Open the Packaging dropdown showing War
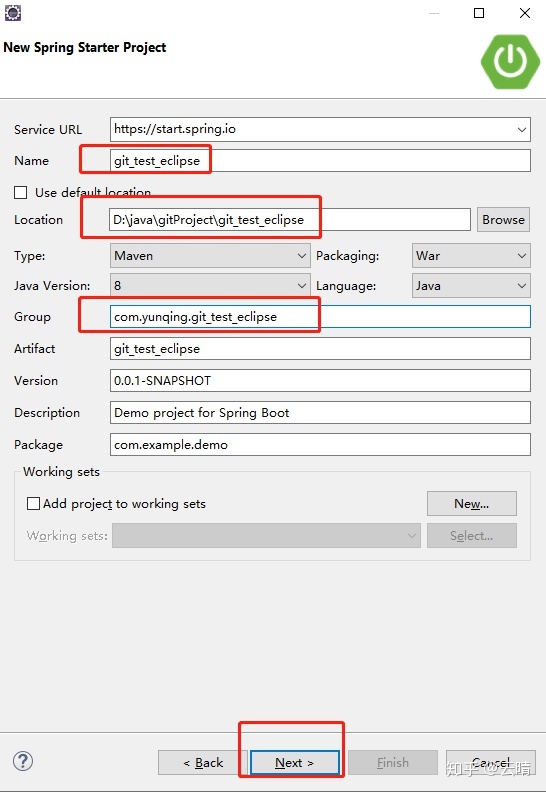The image size is (546, 792). coord(471,256)
